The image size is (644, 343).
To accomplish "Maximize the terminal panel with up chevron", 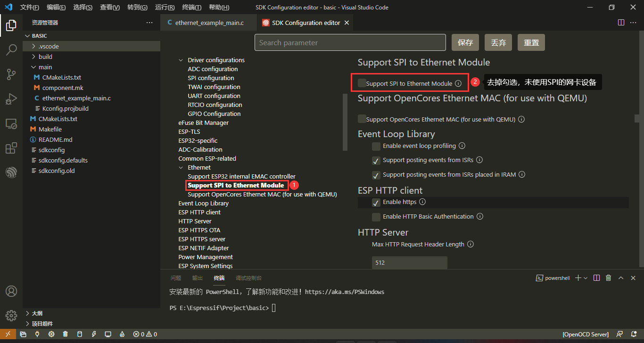I will click(621, 278).
